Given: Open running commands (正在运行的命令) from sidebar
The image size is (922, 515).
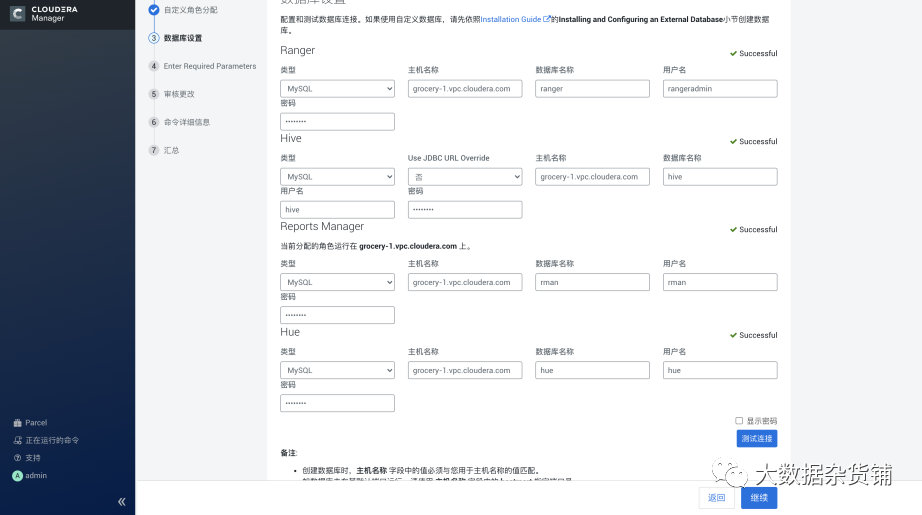Looking at the screenshot, I should click(46, 440).
